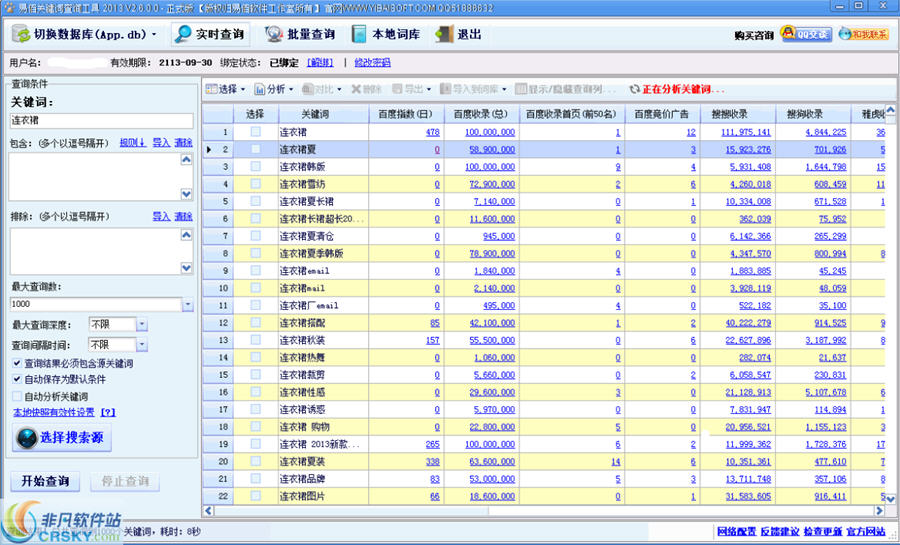Click the 解绑 link

pyautogui.click(x=320, y=63)
